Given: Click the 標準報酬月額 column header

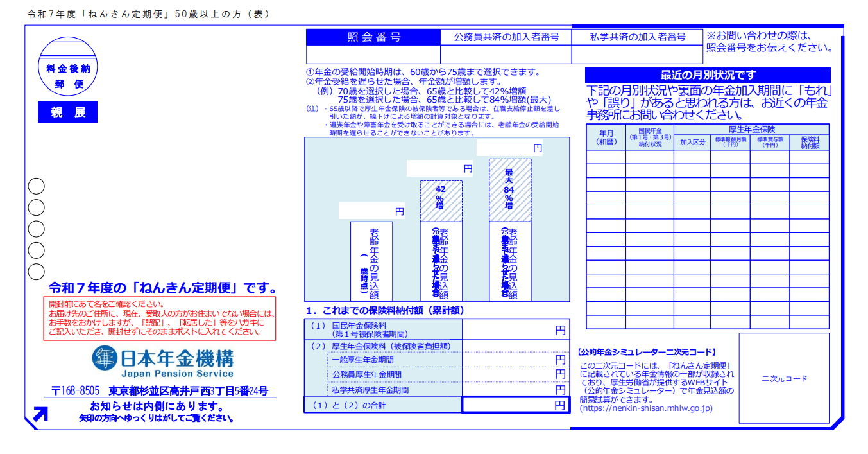Looking at the screenshot, I should [x=730, y=142].
